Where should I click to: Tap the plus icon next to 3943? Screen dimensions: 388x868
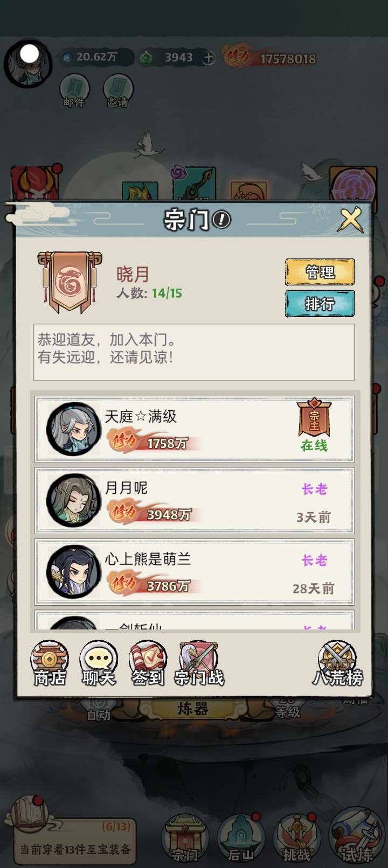pyautogui.click(x=209, y=58)
